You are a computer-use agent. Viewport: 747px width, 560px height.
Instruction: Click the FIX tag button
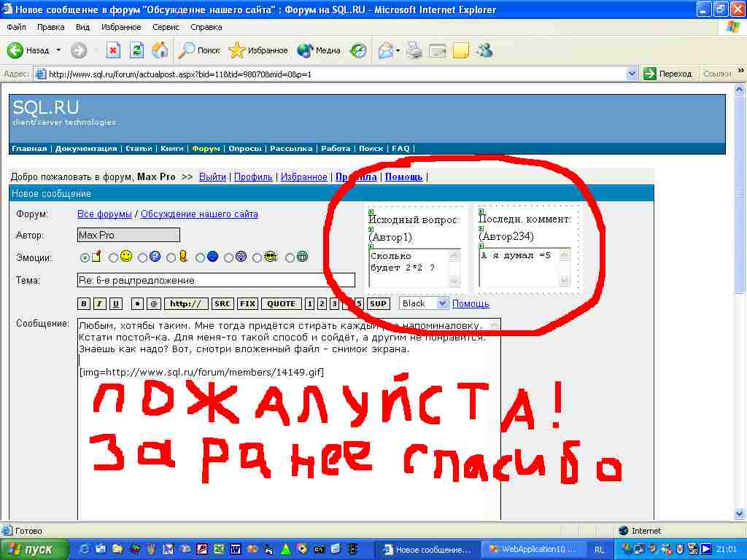point(248,304)
